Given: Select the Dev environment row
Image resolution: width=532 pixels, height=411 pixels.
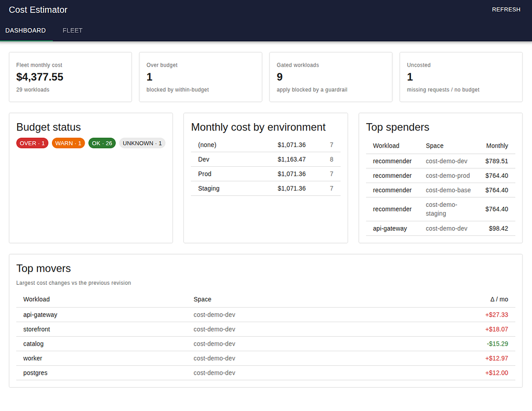Looking at the screenshot, I should pyautogui.click(x=265, y=160).
